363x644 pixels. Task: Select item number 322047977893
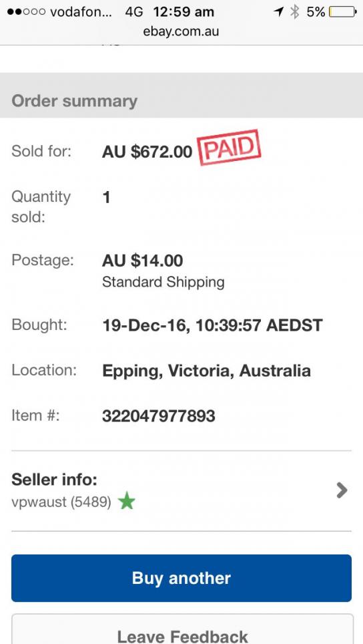tap(158, 416)
